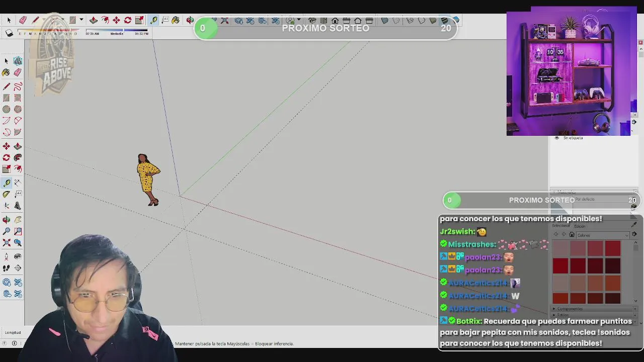This screenshot has width=644, height=362.
Task: Click the Push/Pull icon in top toolbar
Action: (x=94, y=20)
